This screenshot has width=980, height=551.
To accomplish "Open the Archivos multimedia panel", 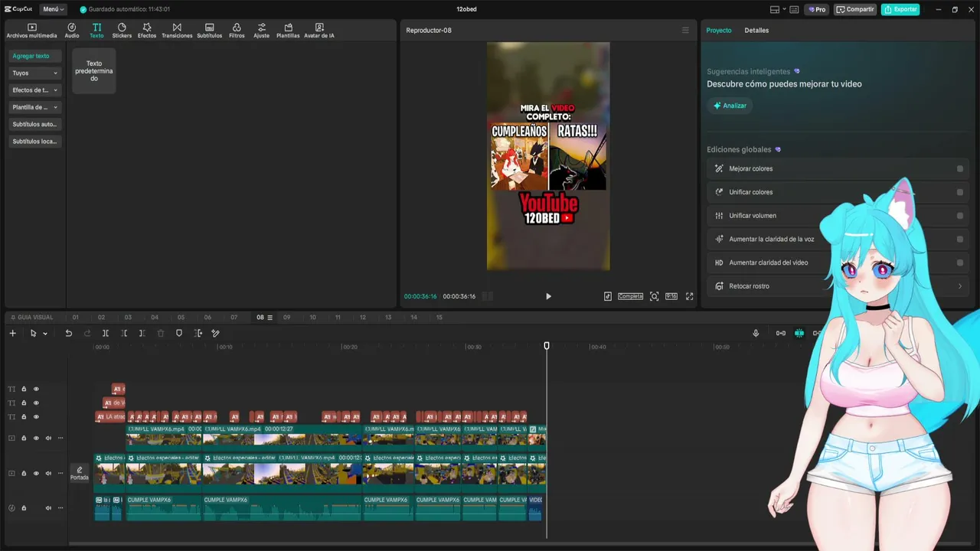I will click(x=31, y=31).
